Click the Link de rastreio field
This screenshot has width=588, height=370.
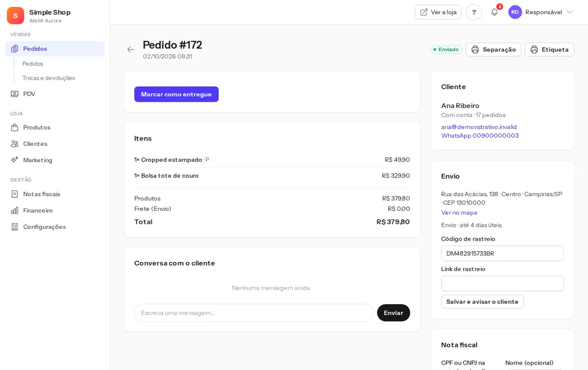pos(502,284)
